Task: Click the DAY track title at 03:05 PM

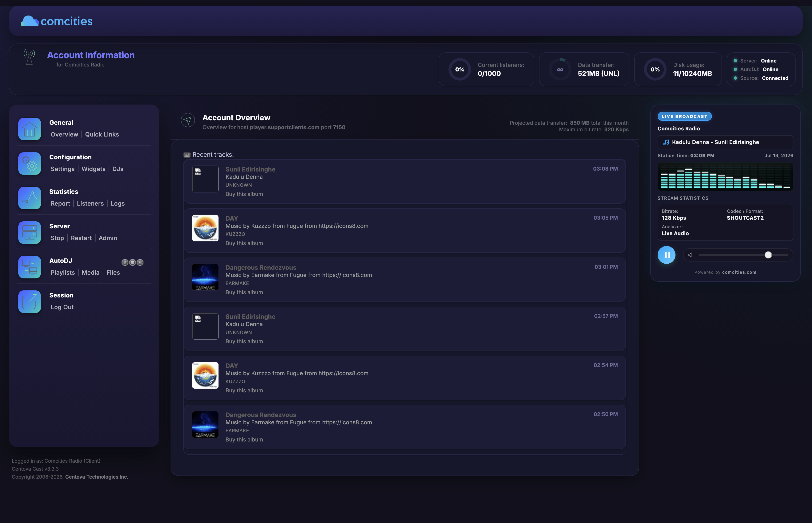Action: [232, 218]
